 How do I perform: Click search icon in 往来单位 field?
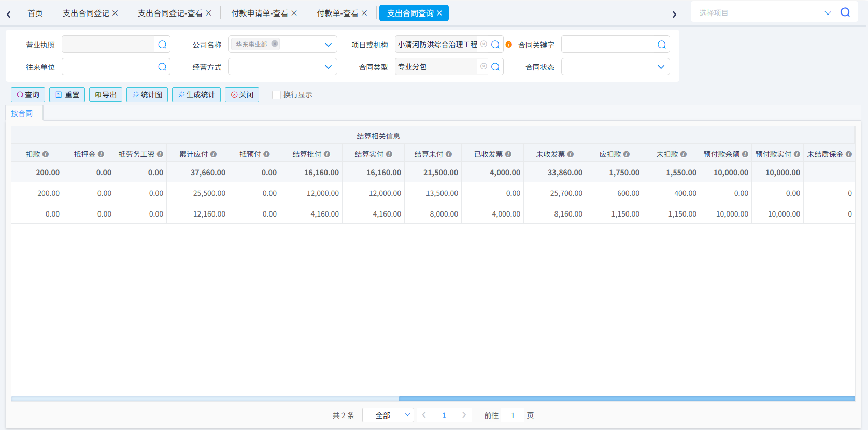162,67
